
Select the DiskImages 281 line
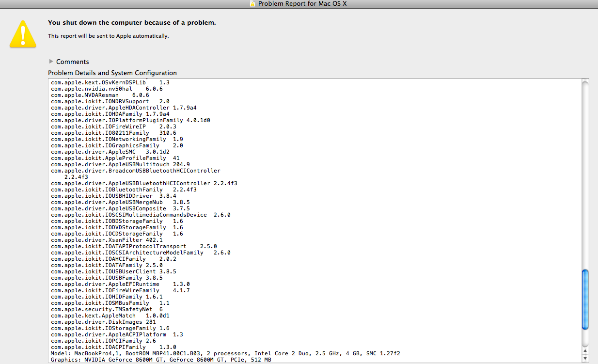[103, 322]
